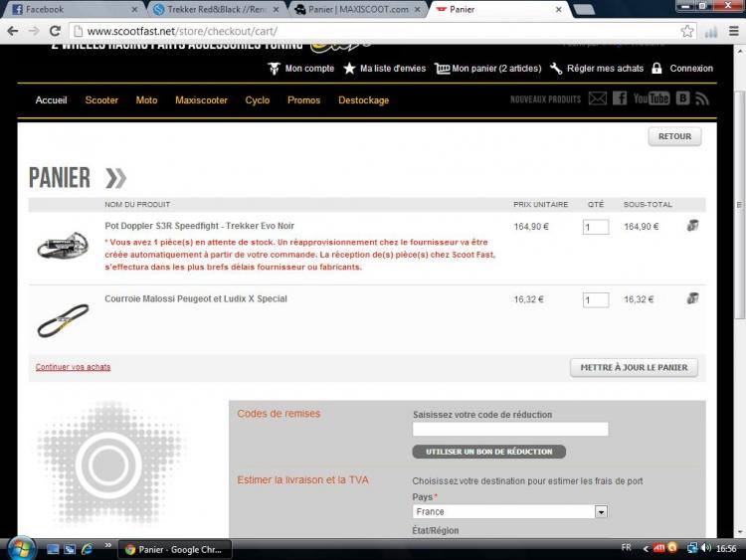Bookmark this page with the star icon
Image resolution: width=746 pixels, height=560 pixels.
687,32
